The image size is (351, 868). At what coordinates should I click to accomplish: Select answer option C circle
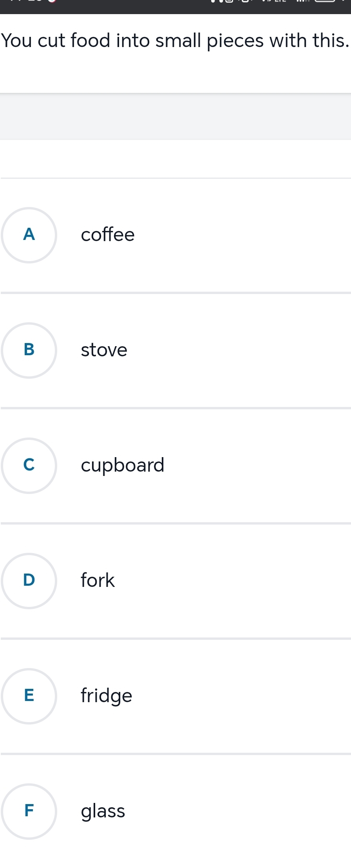[29, 465]
